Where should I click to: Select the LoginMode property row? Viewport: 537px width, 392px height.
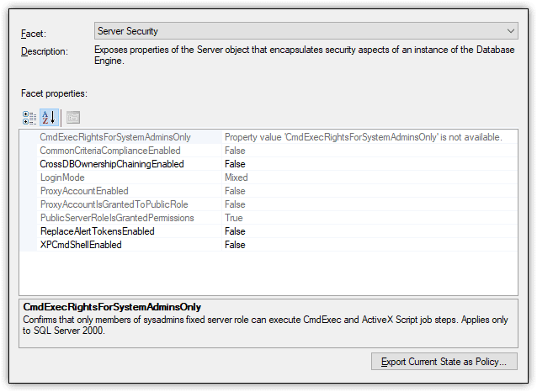(x=268, y=177)
